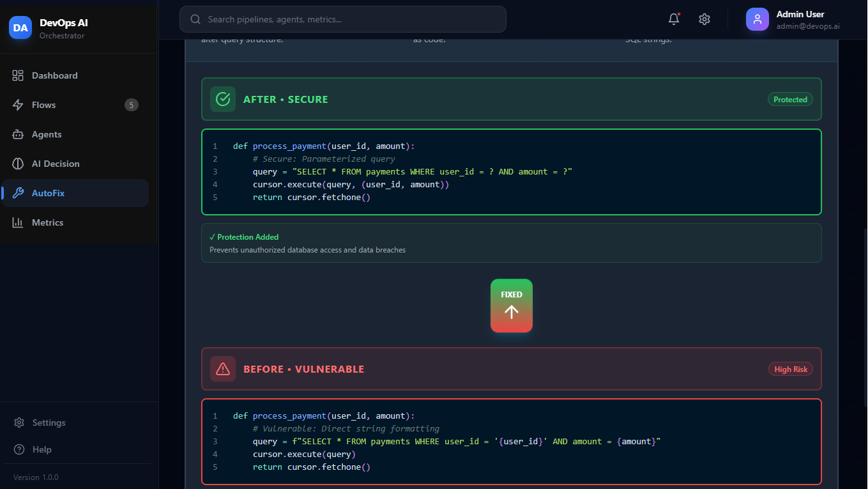Click the Dashboard grid icon
868x489 pixels.
pos(18,75)
